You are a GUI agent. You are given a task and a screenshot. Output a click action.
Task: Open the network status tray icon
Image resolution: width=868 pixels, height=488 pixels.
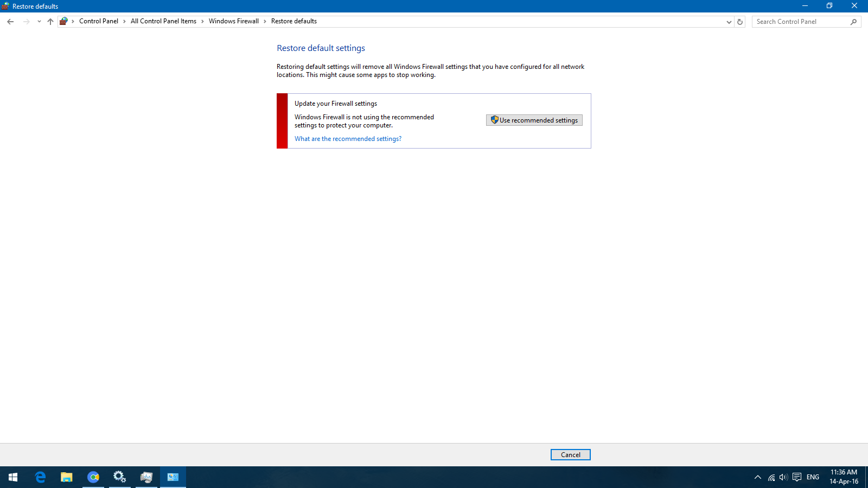tap(771, 477)
